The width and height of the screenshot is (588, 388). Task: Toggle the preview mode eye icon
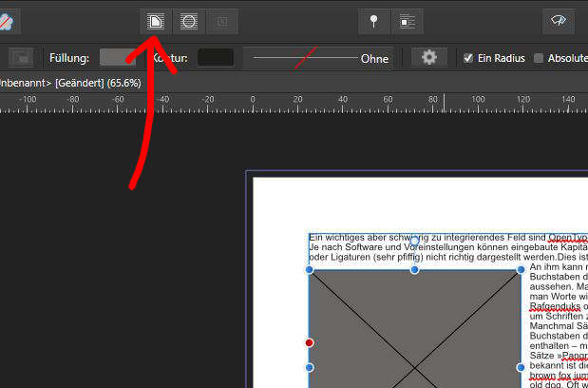(x=559, y=21)
